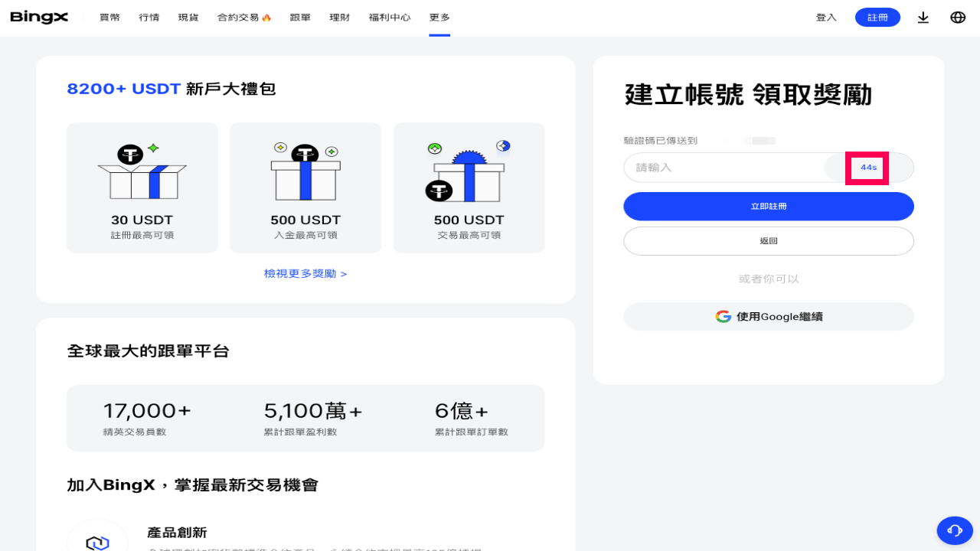This screenshot has width=980, height=551.
Task: Open the customer support chat bubble
Action: pyautogui.click(x=955, y=530)
